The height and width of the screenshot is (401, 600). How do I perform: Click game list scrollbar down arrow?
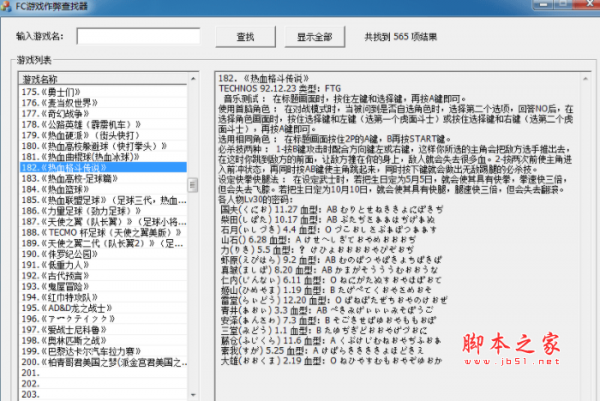[193, 395]
